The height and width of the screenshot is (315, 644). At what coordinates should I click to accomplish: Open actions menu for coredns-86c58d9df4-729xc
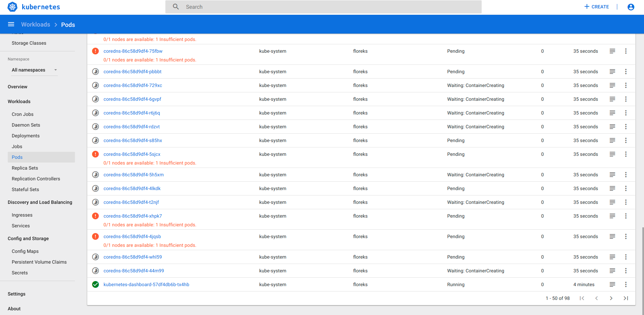point(626,85)
